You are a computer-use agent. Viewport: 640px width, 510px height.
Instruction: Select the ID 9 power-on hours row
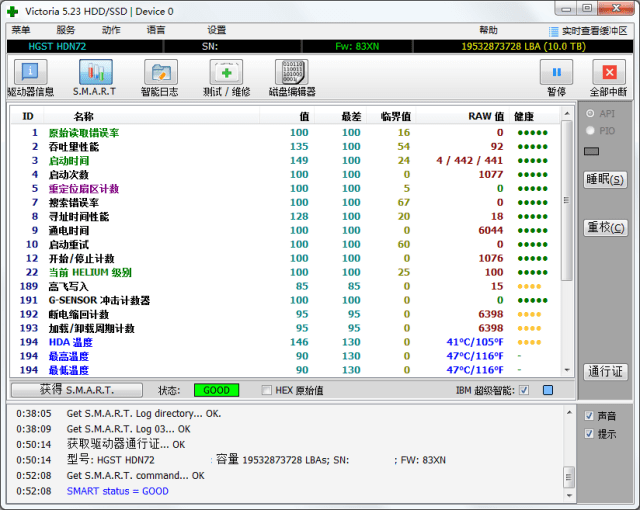(x=285, y=231)
